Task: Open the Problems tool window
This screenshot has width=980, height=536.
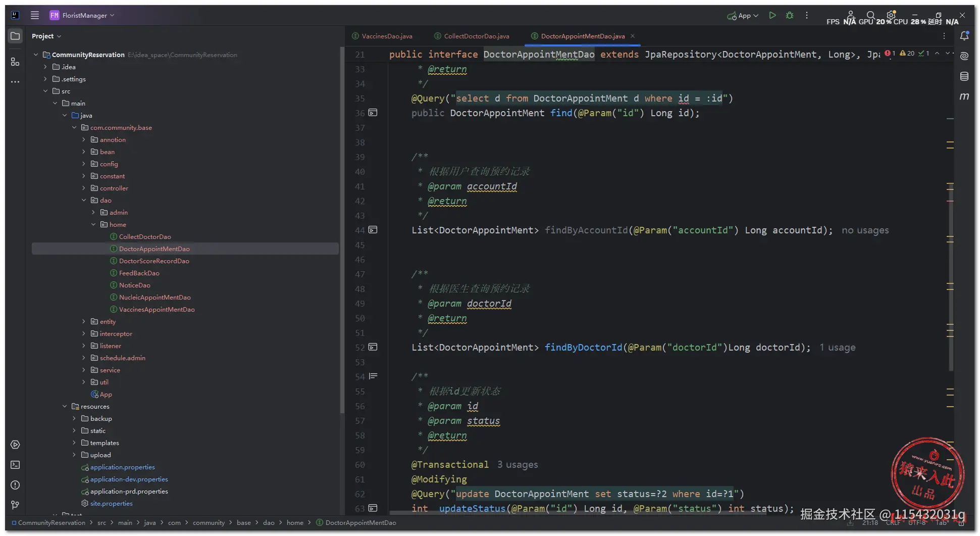Action: 15,485
